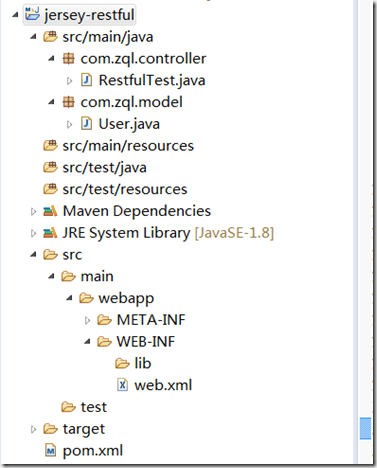Select the src/main/java label
Viewport: 377px width, 468px height.
point(108,37)
